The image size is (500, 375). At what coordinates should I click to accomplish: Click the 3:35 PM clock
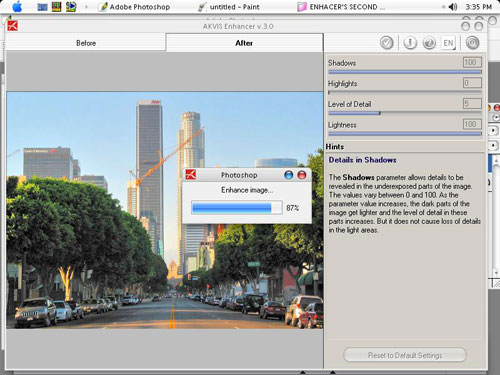pos(479,7)
